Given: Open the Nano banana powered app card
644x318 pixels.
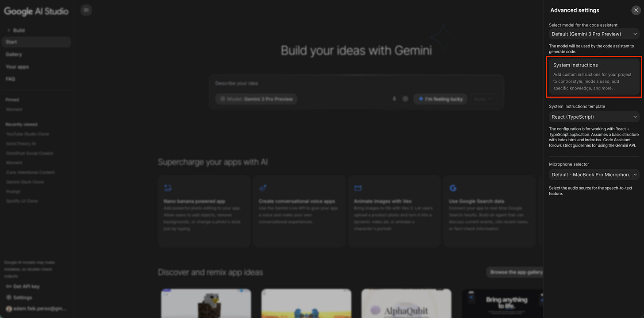Looking at the screenshot, I should click(204, 211).
